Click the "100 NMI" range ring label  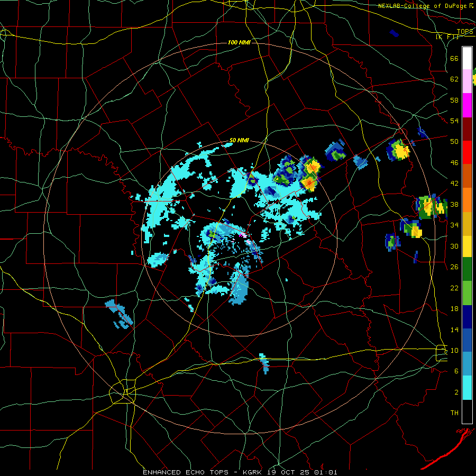[239, 42]
